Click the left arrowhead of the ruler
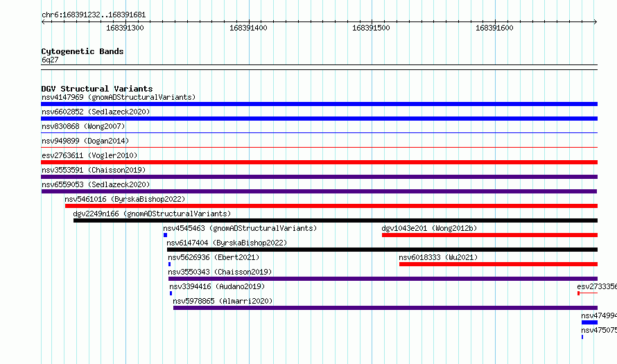The image size is (617, 364). tap(43, 21)
